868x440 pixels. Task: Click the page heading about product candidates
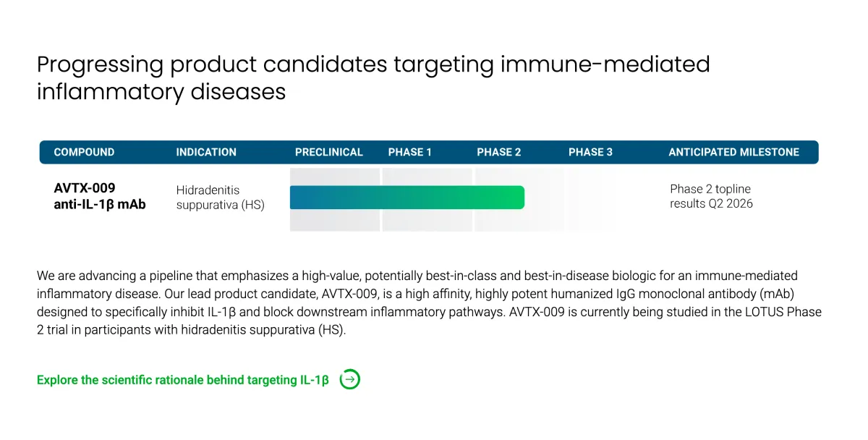373,78
